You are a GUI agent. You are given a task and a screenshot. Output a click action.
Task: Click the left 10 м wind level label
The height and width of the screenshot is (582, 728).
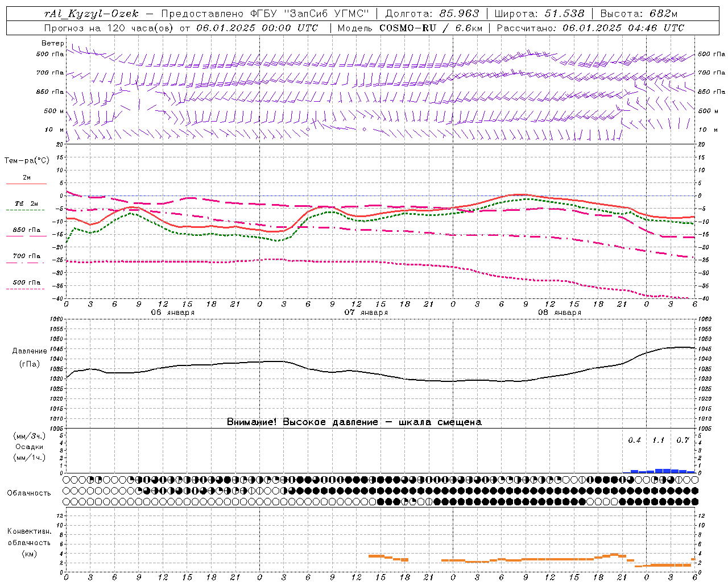55,130
